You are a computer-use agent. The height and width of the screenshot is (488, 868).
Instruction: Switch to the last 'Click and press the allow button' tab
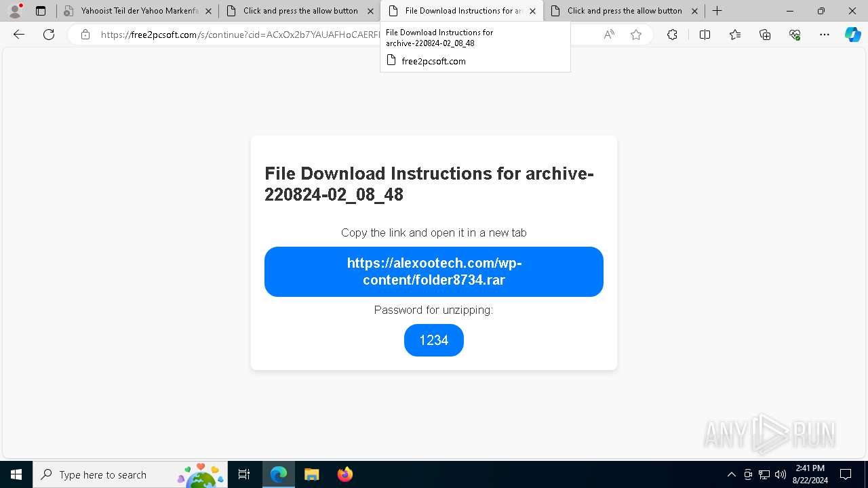coord(623,11)
